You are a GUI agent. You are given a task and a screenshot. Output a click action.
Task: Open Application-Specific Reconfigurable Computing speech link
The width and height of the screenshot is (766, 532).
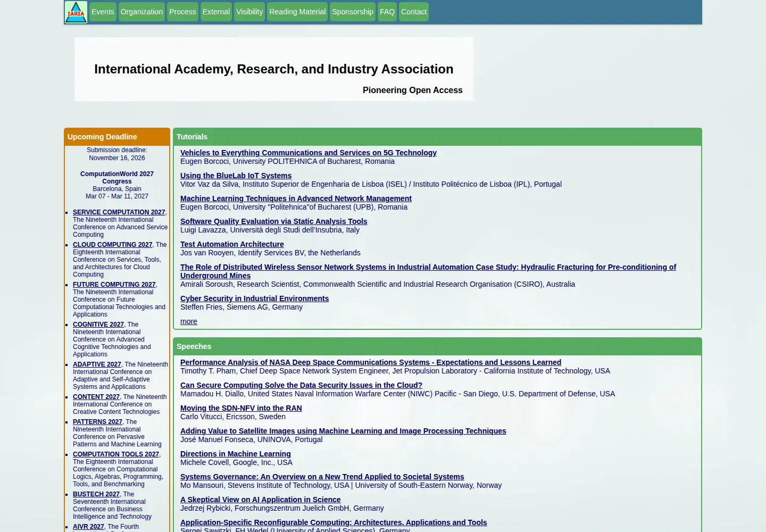(334, 522)
